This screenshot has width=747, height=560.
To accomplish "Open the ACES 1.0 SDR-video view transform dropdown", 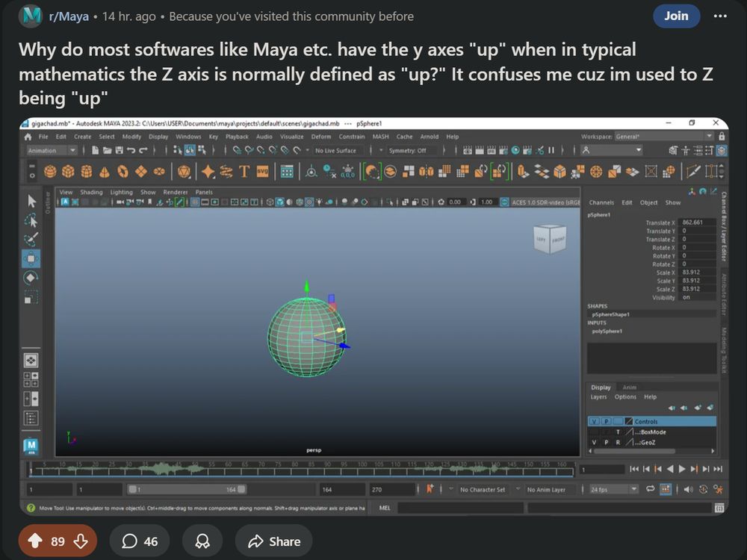I will [x=544, y=202].
